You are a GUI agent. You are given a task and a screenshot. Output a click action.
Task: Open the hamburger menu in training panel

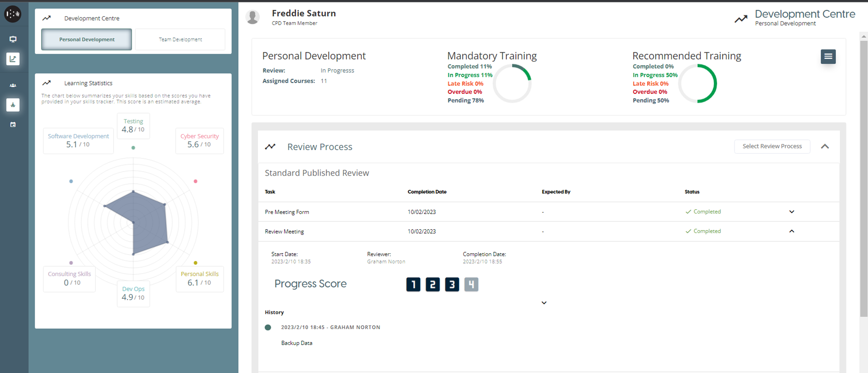click(828, 57)
